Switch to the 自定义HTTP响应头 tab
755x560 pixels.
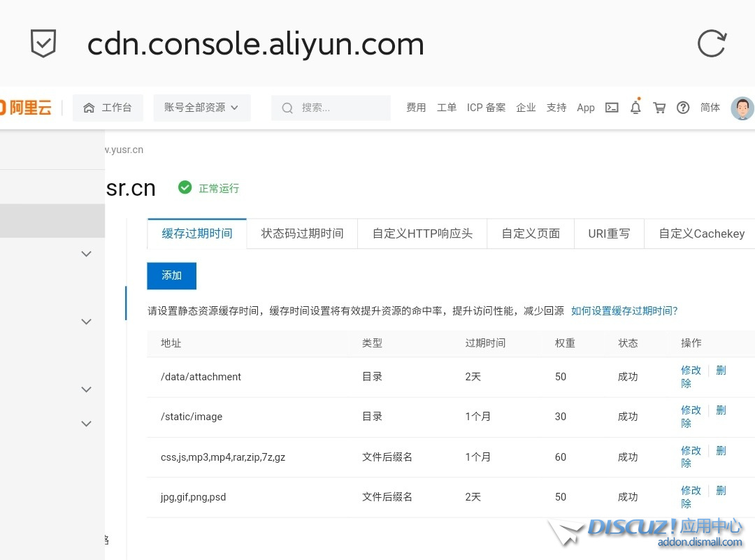click(422, 234)
